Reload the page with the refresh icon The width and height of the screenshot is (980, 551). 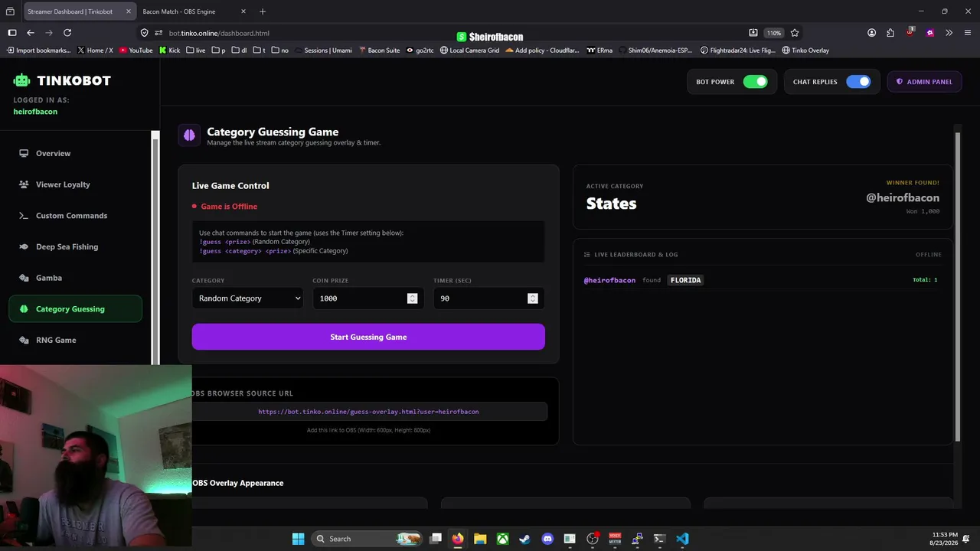point(67,33)
